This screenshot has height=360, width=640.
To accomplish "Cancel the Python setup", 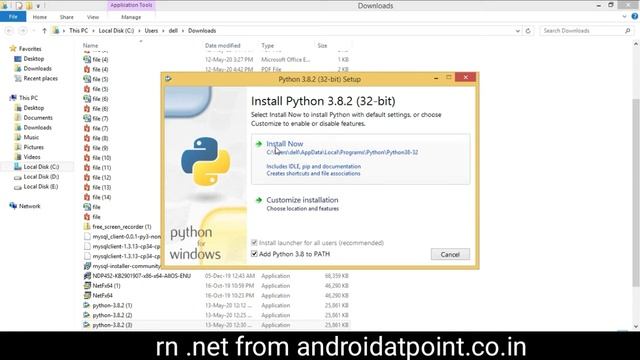I will coord(450,254).
